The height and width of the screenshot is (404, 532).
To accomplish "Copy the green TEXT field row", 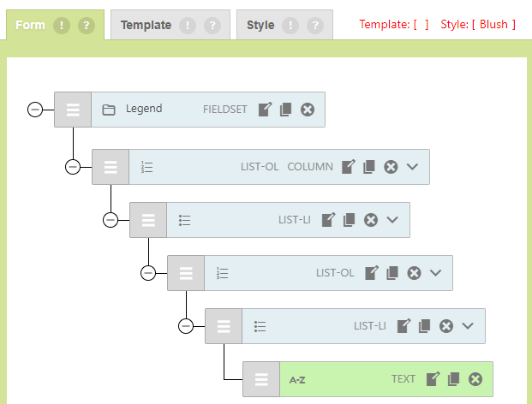I will tap(454, 379).
